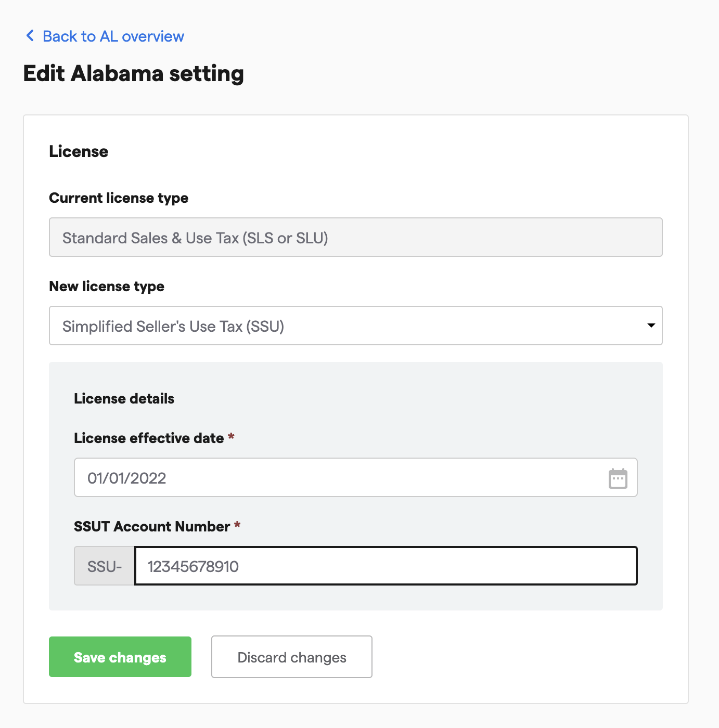
Task: Click the required asterisk beside License effective date
Action: pos(231,437)
